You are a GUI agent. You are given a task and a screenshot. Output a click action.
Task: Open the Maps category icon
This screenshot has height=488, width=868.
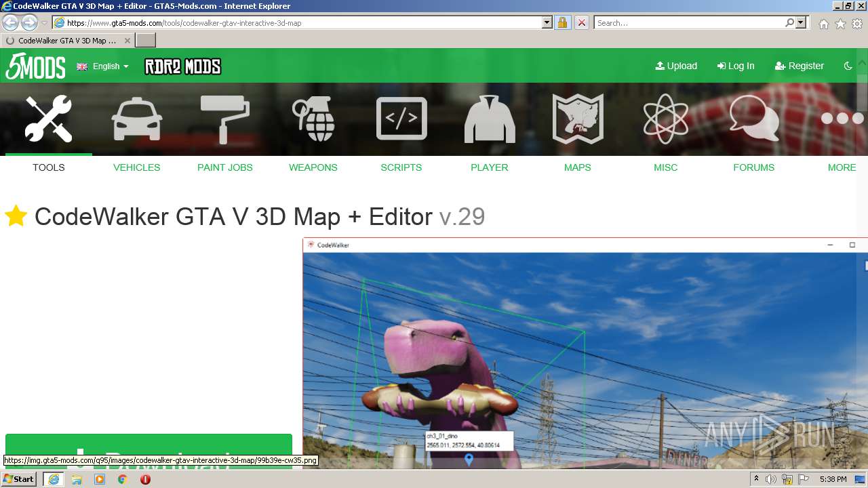coord(578,119)
